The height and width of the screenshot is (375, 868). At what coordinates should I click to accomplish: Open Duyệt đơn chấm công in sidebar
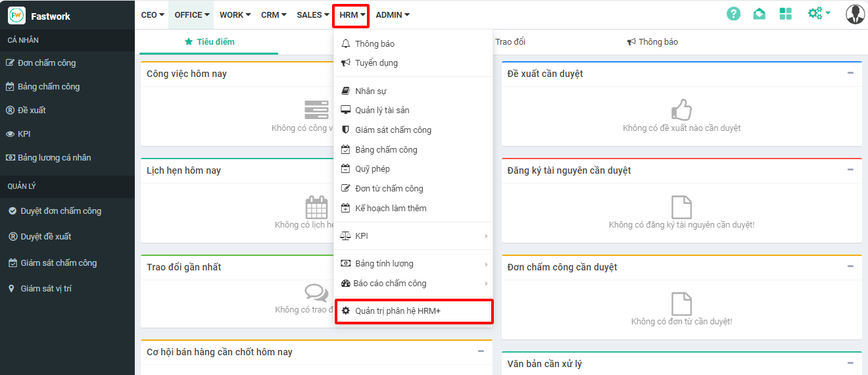60,211
